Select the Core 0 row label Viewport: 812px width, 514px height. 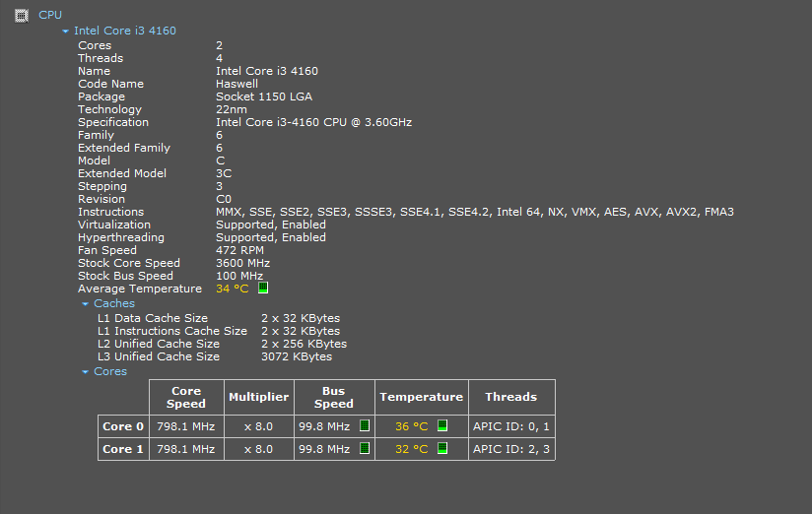pos(123,426)
